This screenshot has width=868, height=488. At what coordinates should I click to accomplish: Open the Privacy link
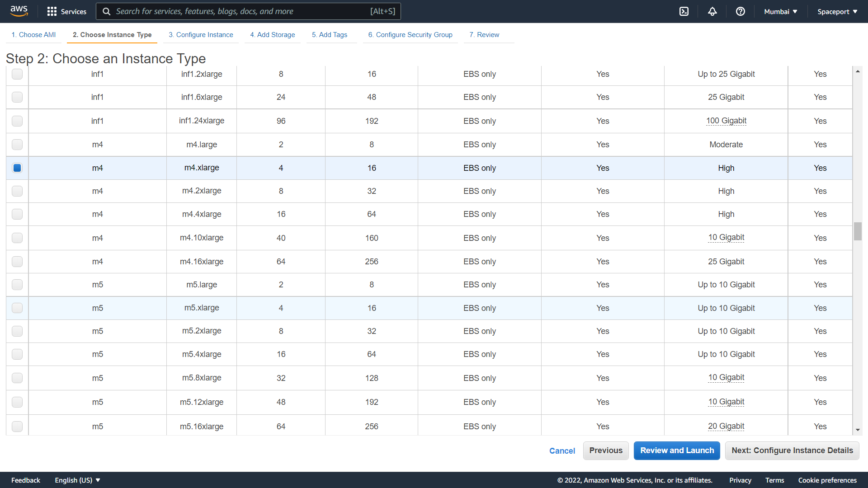tap(740, 480)
